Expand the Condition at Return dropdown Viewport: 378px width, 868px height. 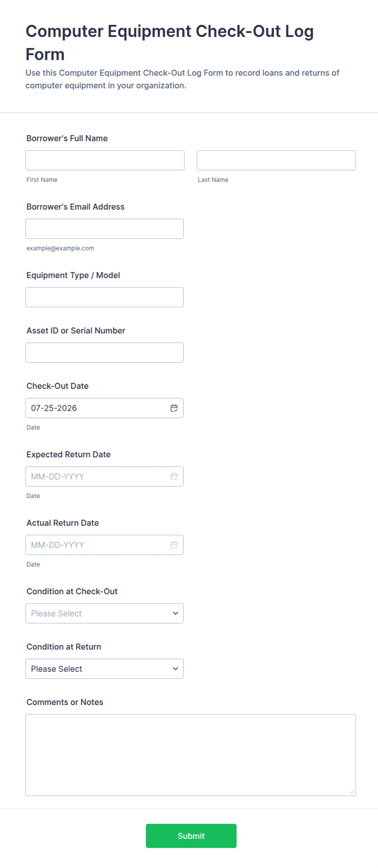tap(104, 669)
